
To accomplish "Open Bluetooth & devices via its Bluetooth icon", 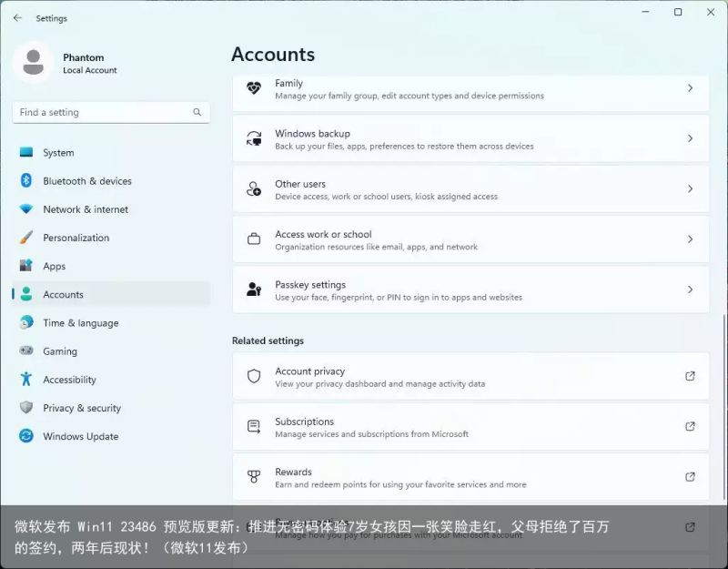I will click(x=26, y=180).
